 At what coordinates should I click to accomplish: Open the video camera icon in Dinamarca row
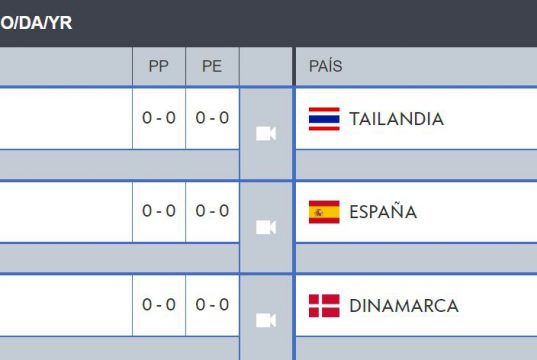tap(266, 320)
